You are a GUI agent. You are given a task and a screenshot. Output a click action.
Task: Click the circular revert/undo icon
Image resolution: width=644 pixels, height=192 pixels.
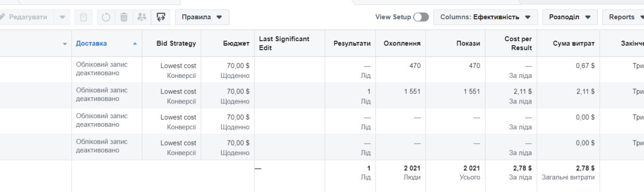[106, 17]
